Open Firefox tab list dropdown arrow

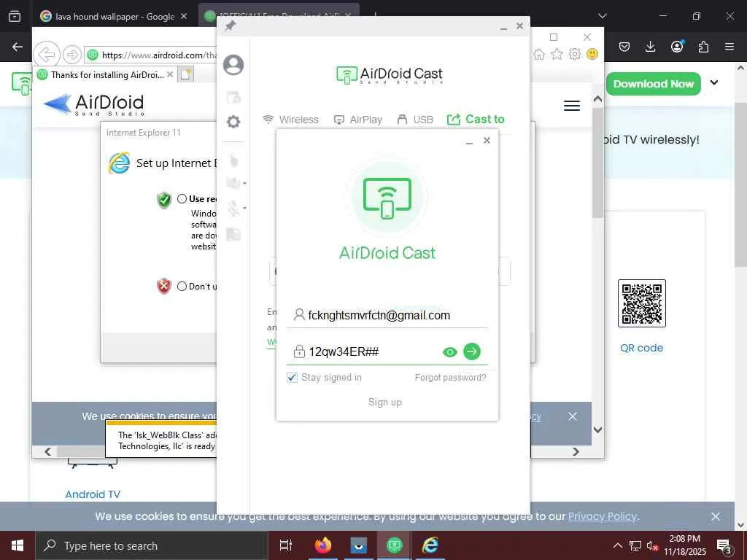pyautogui.click(x=602, y=16)
